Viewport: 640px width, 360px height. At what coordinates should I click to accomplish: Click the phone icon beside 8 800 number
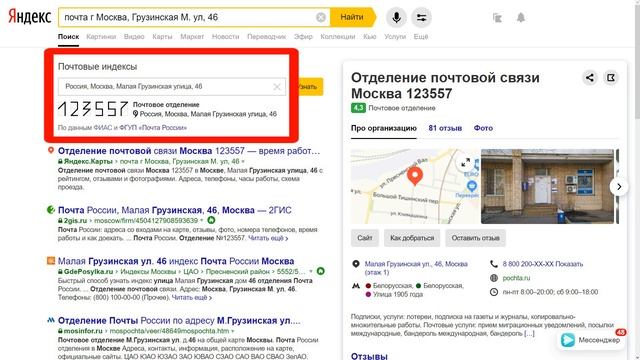(x=494, y=264)
